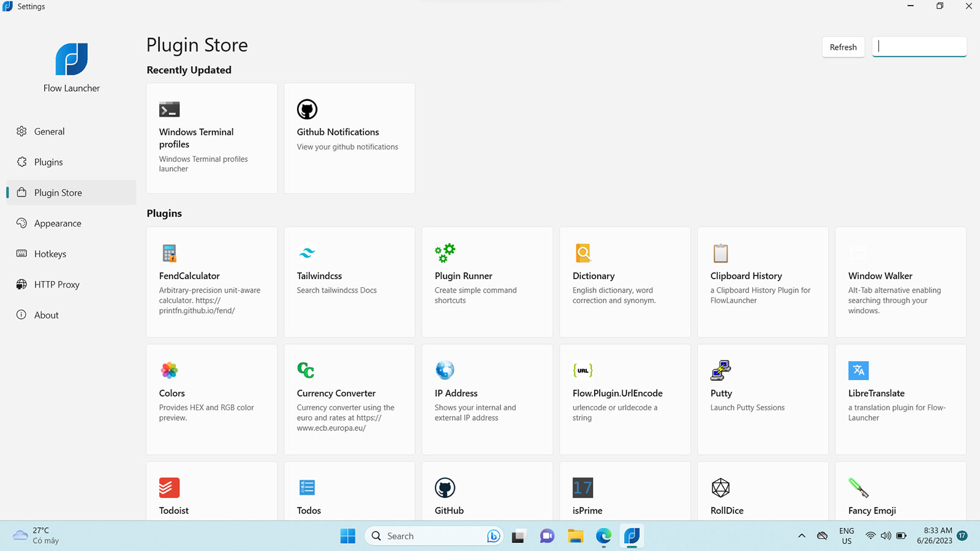Image resolution: width=980 pixels, height=551 pixels.
Task: Click the Flow.Plugin.UrlEncode name text
Action: [617, 394]
